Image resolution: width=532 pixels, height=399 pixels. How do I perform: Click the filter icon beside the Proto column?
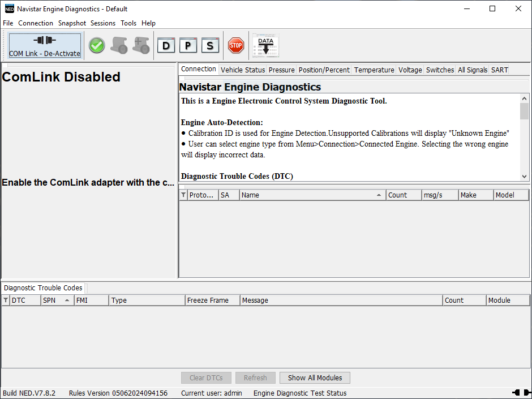pyautogui.click(x=183, y=195)
